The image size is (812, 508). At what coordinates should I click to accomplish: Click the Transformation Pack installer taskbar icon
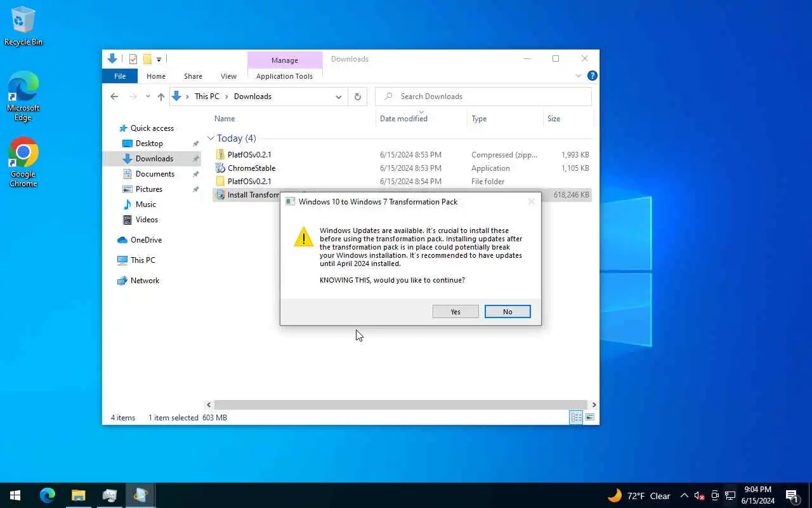(140, 495)
